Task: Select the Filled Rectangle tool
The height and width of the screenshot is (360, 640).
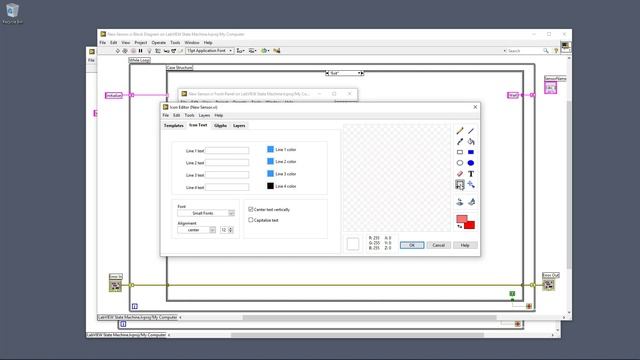Action: (x=471, y=152)
